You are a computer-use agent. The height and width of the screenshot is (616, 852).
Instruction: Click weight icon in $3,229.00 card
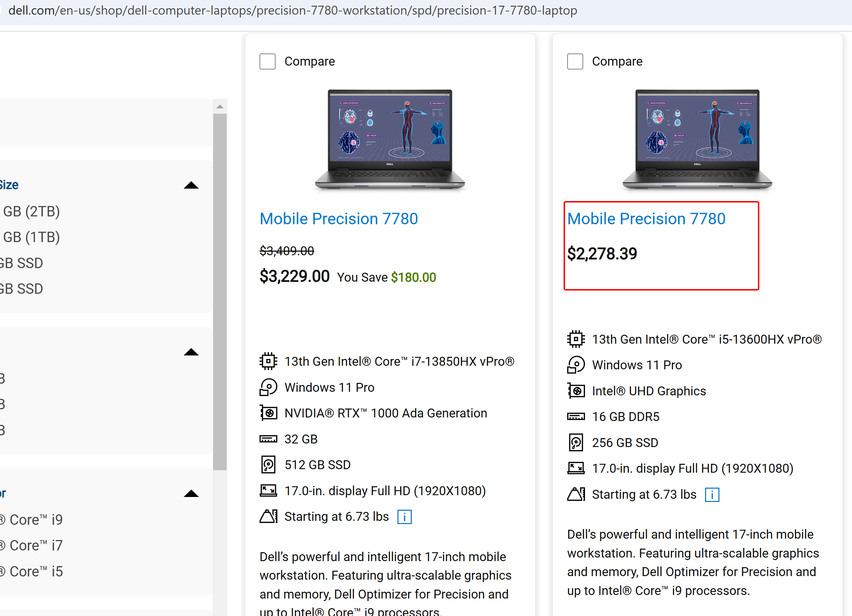click(268, 517)
